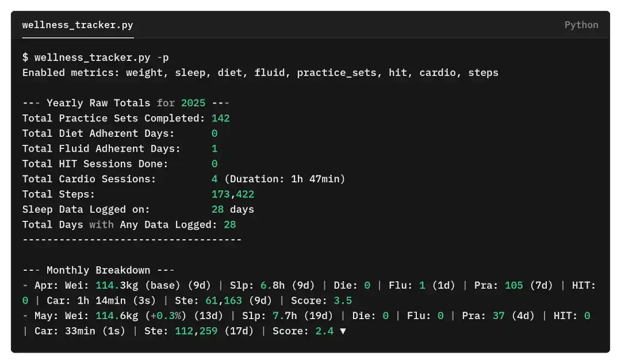The width and height of the screenshot is (621, 364).
Task: Click the 'Total HIT Sessions Done:' label
Action: (x=95, y=163)
